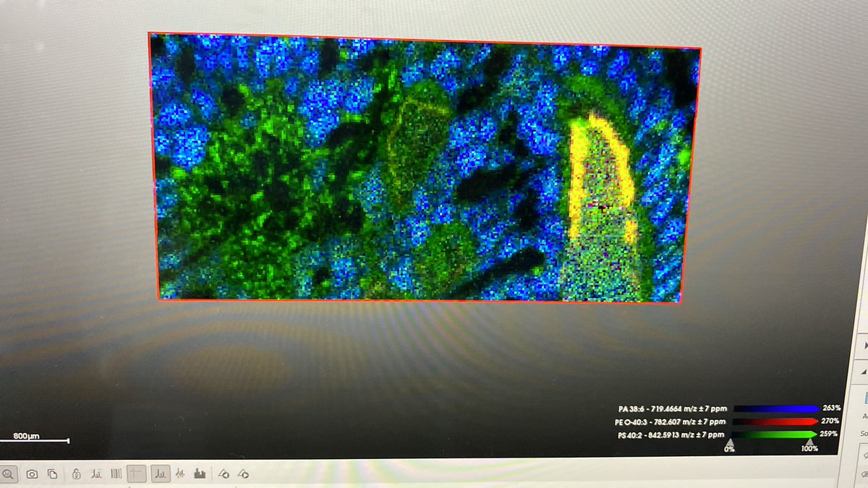Screen dimensions: 868x488
Task: Select the 100% maximum threshold marker
Action: click(809, 442)
